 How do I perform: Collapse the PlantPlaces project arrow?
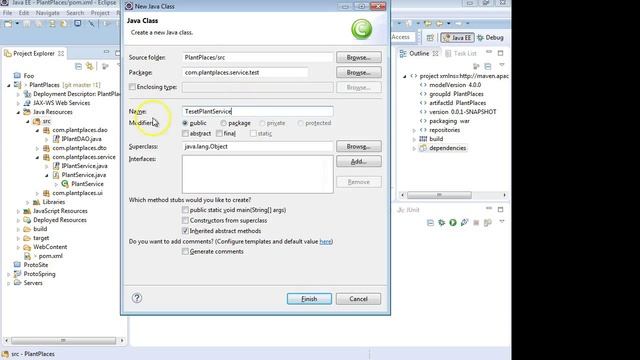pyautogui.click(x=9, y=85)
